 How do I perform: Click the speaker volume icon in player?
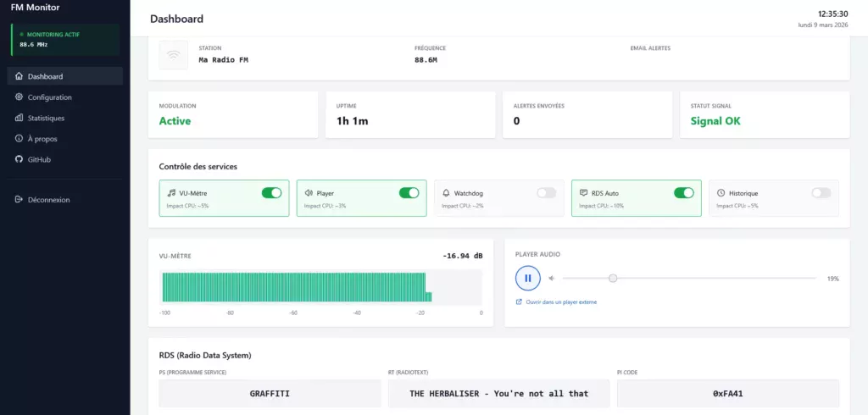[x=552, y=278]
